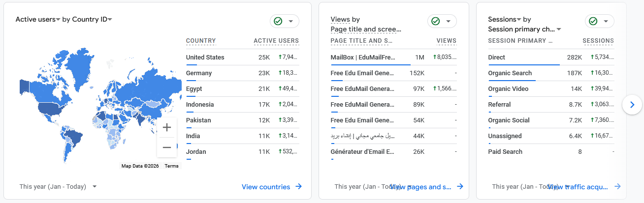Image resolution: width=644 pixels, height=203 pixels.
Task: Open date range dropdown on countries card
Action: click(58, 187)
